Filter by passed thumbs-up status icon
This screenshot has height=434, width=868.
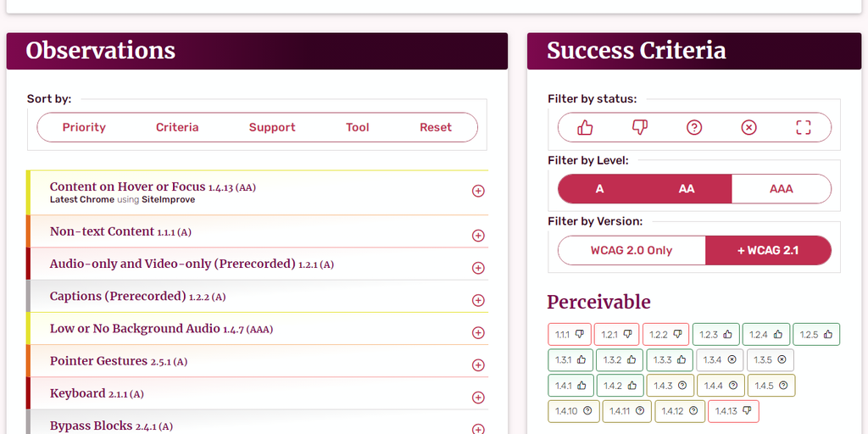click(585, 127)
